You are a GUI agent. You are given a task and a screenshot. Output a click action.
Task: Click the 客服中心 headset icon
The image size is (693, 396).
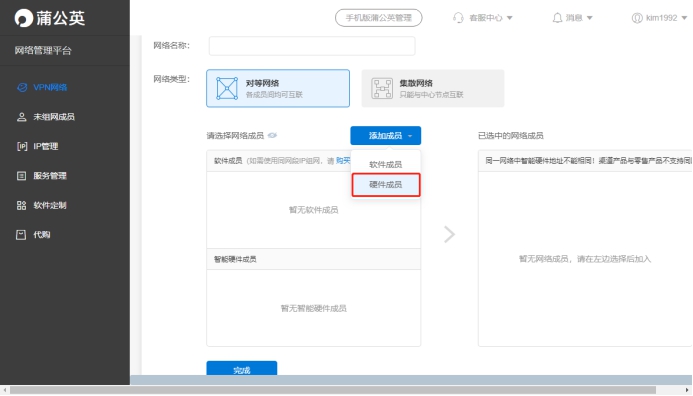coord(458,18)
